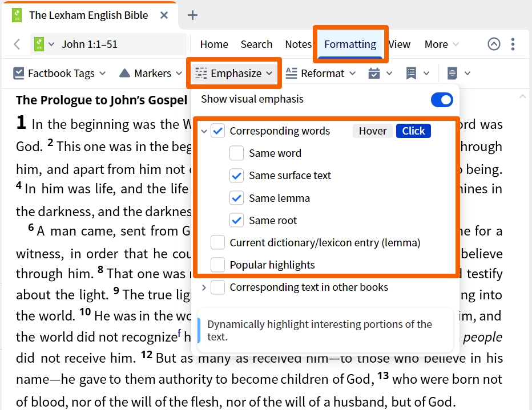Viewport: 532px width, 410px height.
Task: Uncheck the Corresponding words checkbox
Action: (x=218, y=131)
